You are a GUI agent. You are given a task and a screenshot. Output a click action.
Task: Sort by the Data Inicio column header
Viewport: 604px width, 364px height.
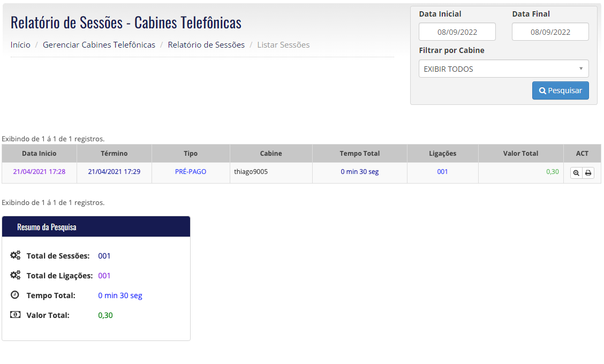(39, 153)
